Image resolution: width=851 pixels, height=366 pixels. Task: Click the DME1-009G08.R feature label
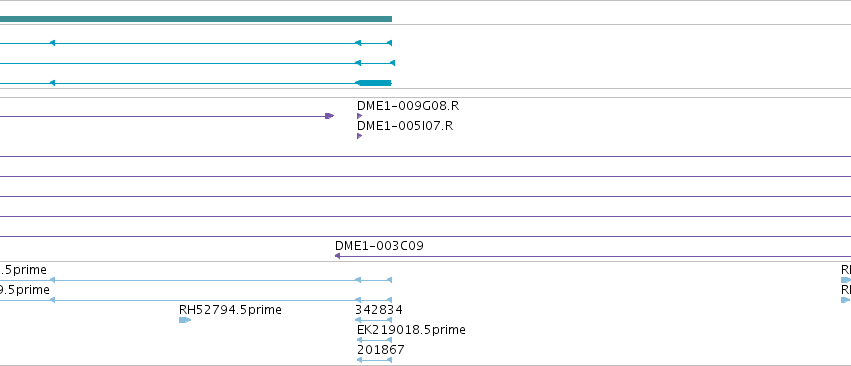pyautogui.click(x=408, y=105)
